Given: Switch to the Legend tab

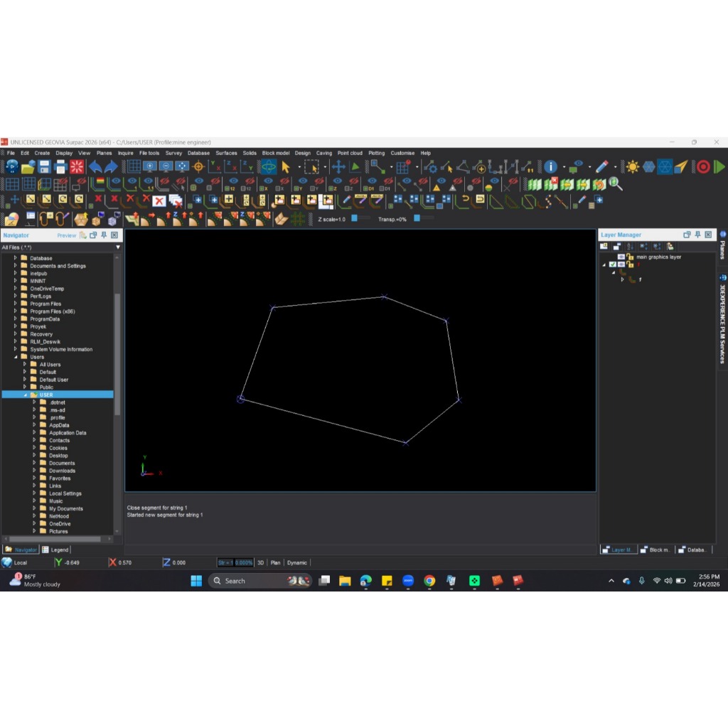Looking at the screenshot, I should [x=55, y=550].
